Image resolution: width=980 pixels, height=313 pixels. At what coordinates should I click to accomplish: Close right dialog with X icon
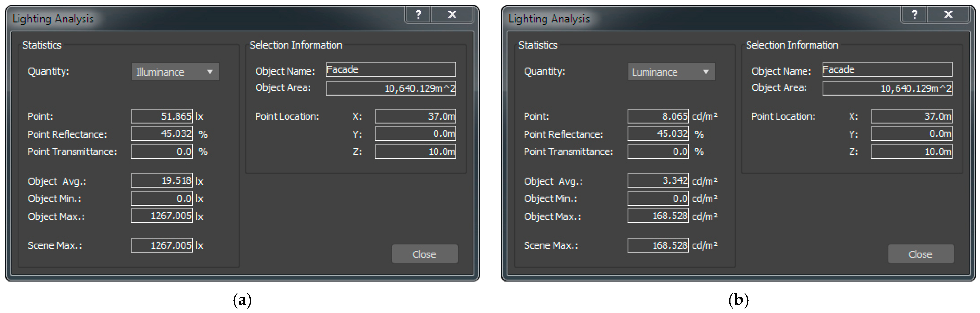[x=948, y=15]
